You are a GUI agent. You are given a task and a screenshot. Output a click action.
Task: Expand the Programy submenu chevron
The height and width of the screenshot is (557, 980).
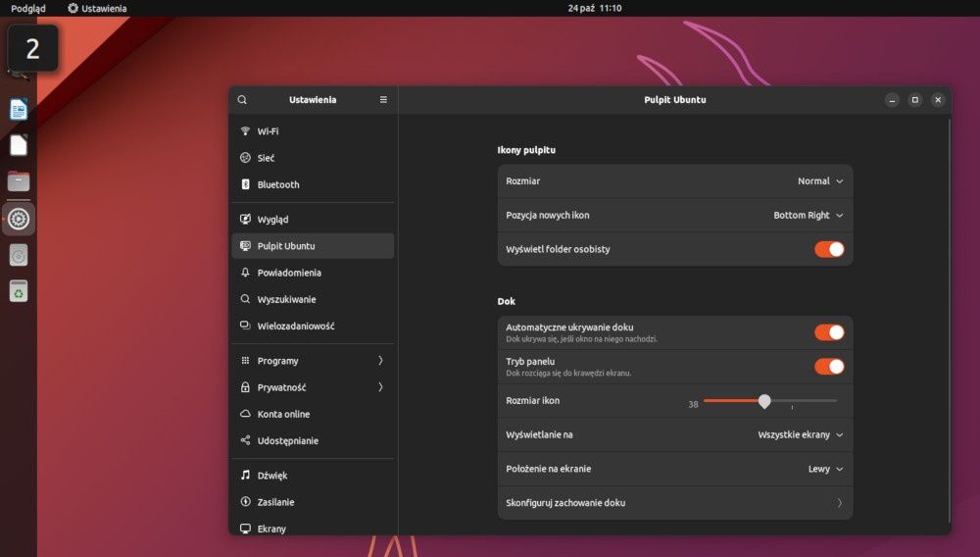point(380,361)
